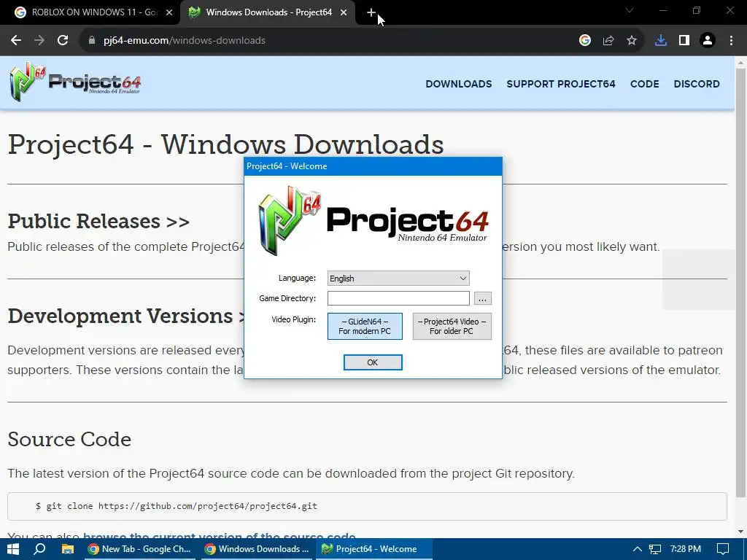The width and height of the screenshot is (747, 560).
Task: Switch to New Tab - Google Chrome taskbar item
Action: pos(141,549)
